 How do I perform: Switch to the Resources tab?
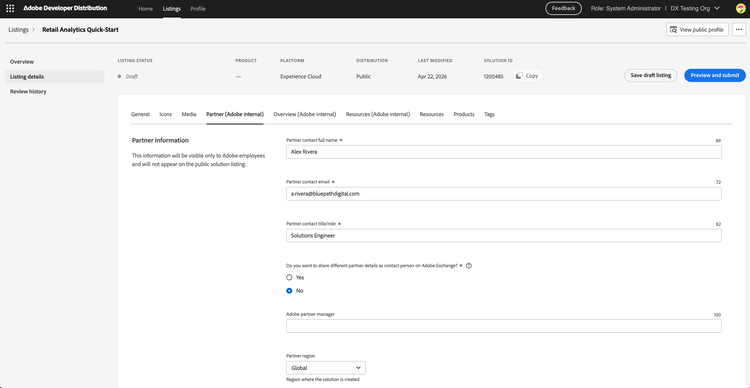(431, 114)
